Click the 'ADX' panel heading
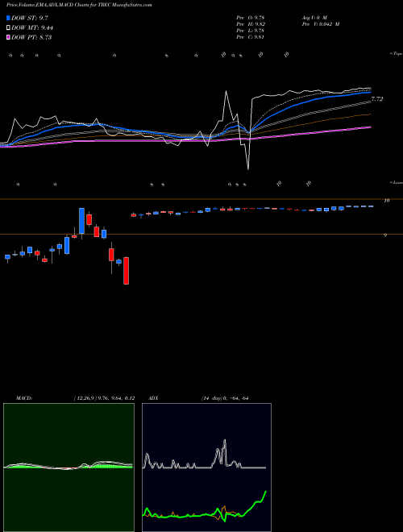The height and width of the screenshot is (532, 403). click(154, 398)
